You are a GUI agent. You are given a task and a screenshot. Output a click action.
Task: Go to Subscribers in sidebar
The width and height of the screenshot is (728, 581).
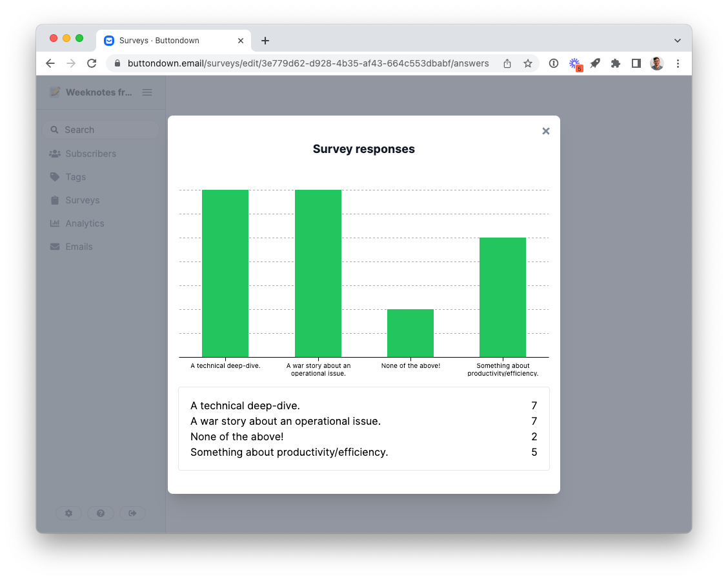tap(90, 154)
